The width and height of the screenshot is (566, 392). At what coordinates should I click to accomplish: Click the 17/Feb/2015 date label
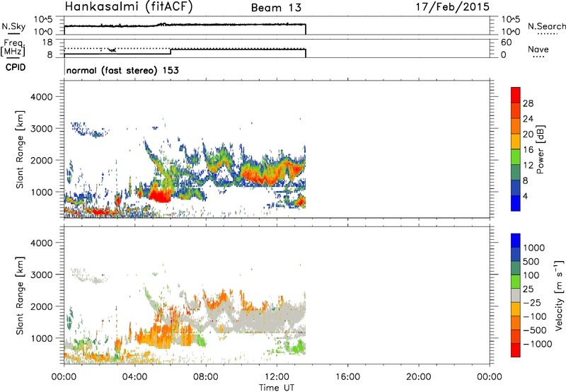pos(453,6)
